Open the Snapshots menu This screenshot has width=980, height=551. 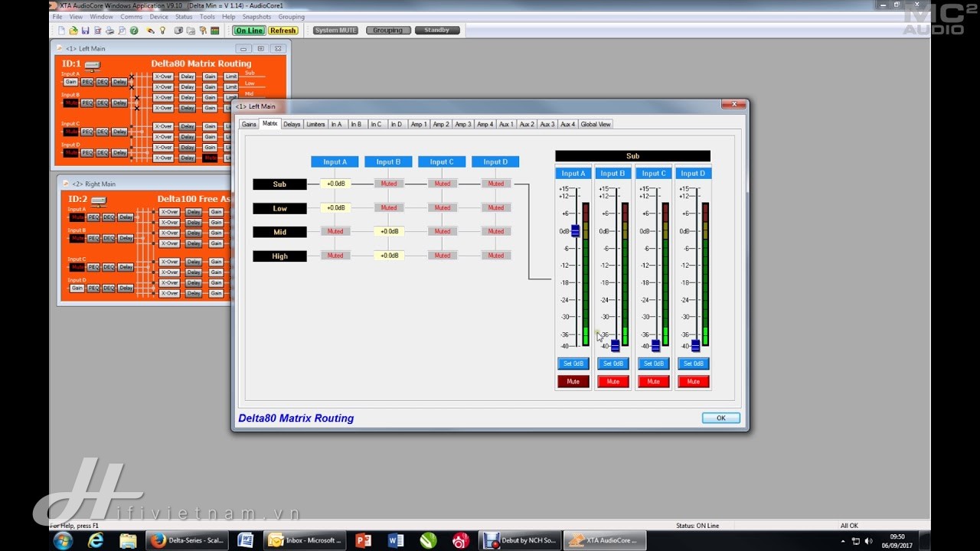tap(256, 16)
